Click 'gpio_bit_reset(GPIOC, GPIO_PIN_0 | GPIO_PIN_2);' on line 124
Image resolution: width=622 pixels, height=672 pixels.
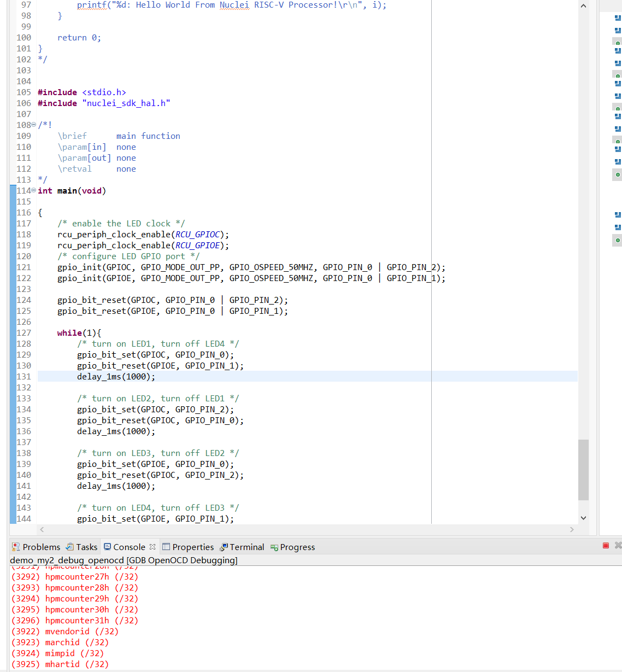tap(173, 300)
